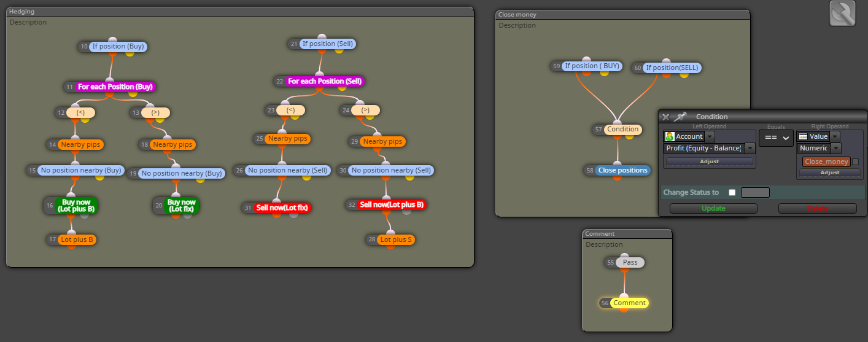The height and width of the screenshot is (342, 868).
Task: Select node 60 If position(SELL)
Action: pos(672,68)
